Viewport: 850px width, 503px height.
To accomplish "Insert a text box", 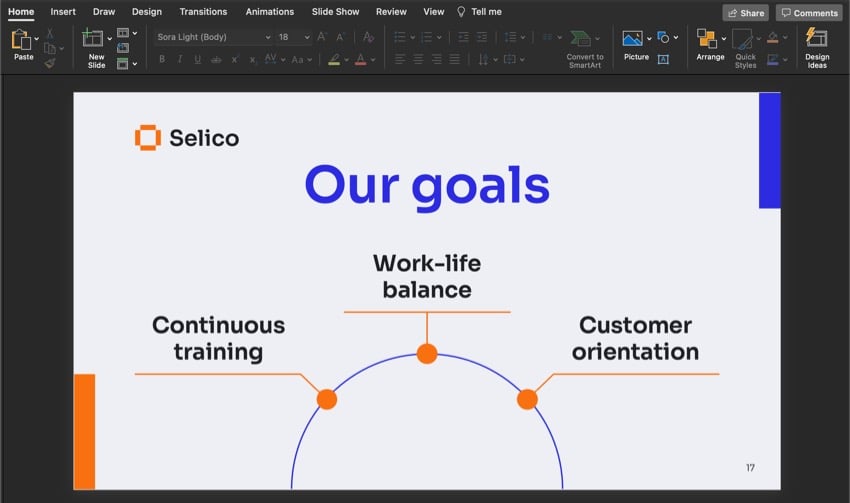I will pyautogui.click(x=663, y=59).
